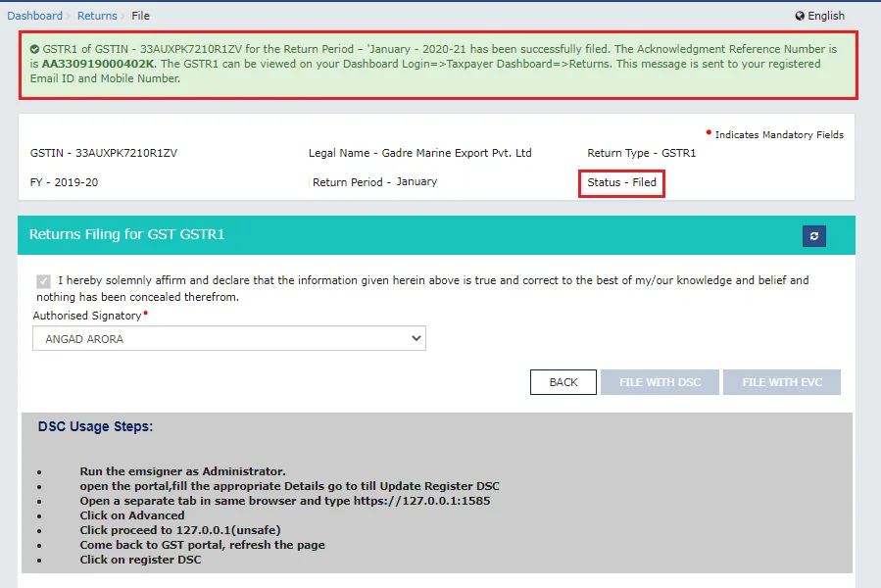
Task: Click the FILE WITH EVC button
Action: pos(782,382)
